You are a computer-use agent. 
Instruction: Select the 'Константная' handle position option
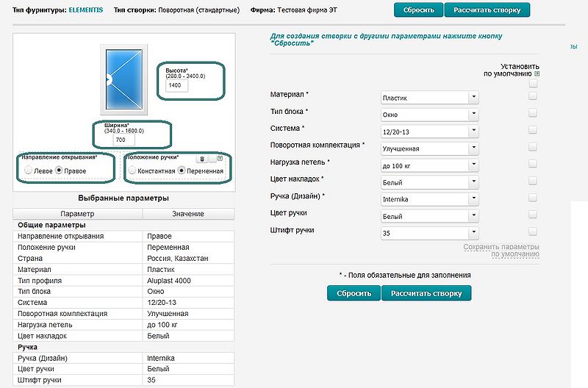tap(132, 170)
